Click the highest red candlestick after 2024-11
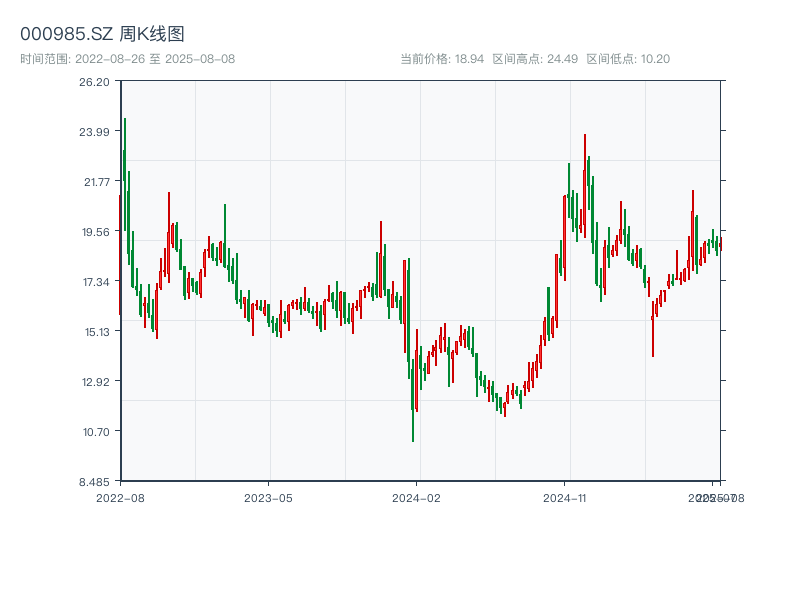The width and height of the screenshot is (800, 600). point(585,186)
